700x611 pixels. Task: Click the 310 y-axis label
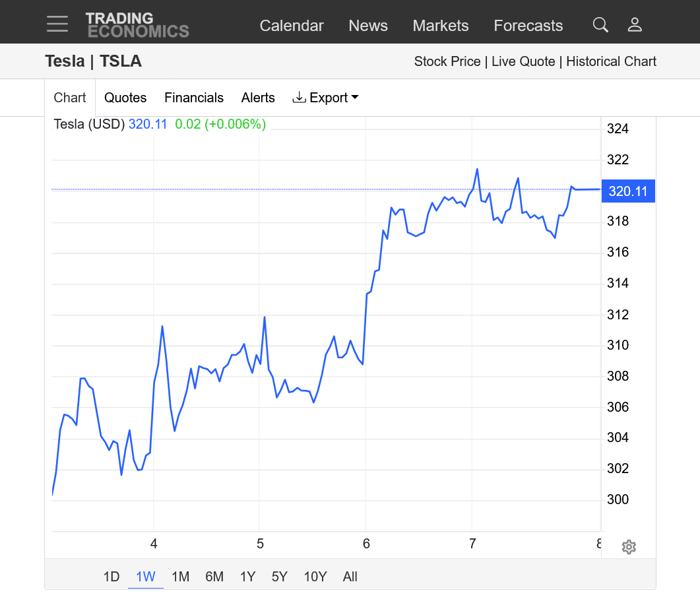point(618,345)
